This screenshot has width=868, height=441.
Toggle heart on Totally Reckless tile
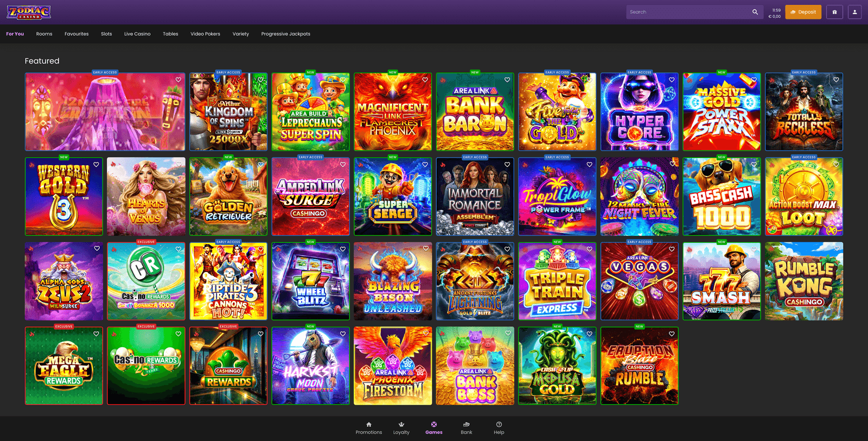(836, 80)
